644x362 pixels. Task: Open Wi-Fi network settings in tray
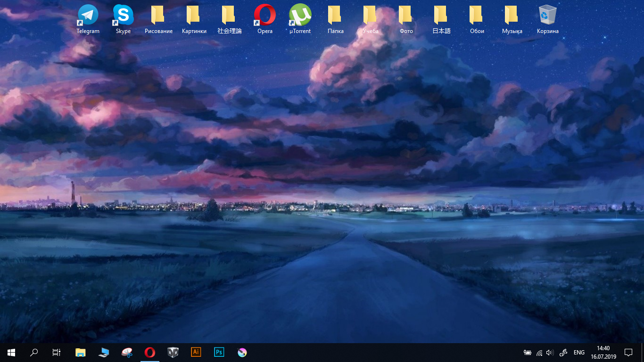(539, 353)
